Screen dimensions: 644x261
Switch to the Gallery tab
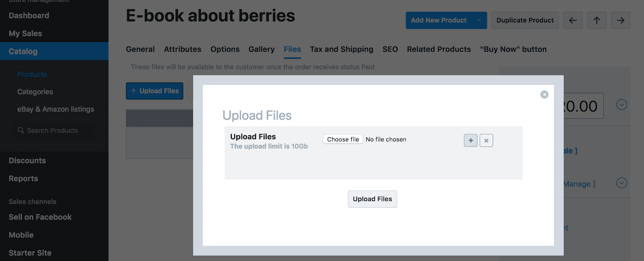[262, 49]
